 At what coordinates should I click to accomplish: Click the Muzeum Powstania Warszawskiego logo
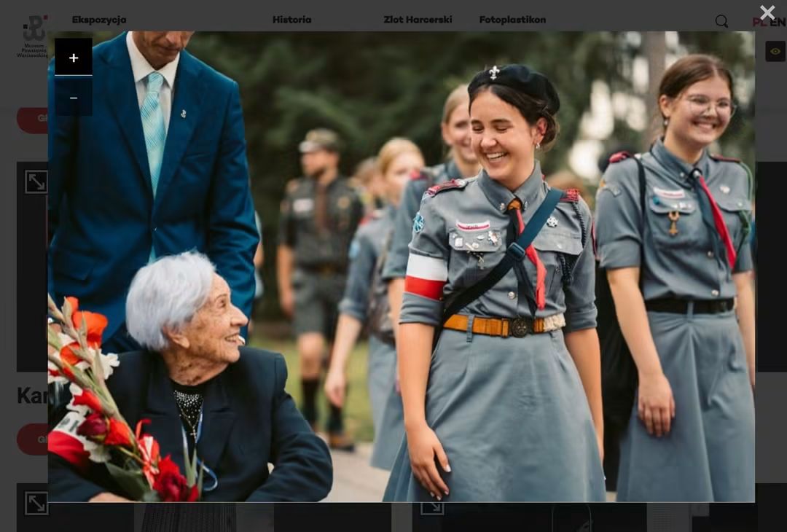[x=32, y=36]
